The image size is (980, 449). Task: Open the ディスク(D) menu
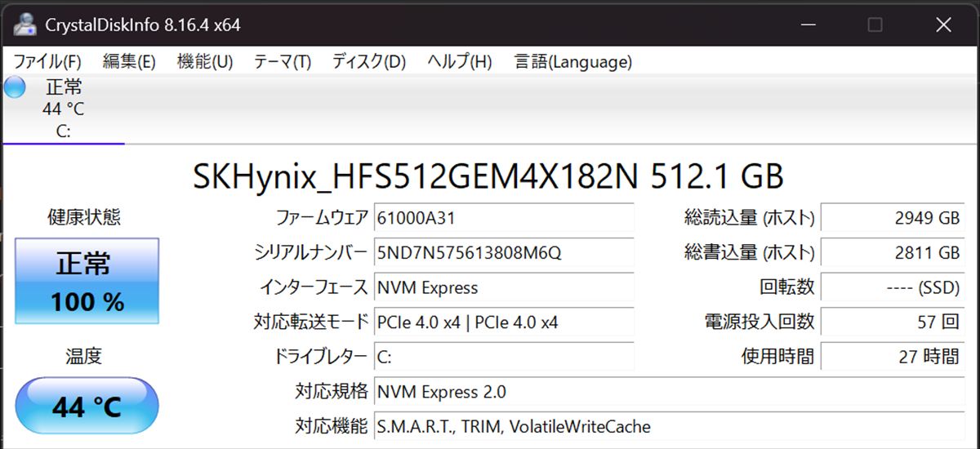pos(369,61)
